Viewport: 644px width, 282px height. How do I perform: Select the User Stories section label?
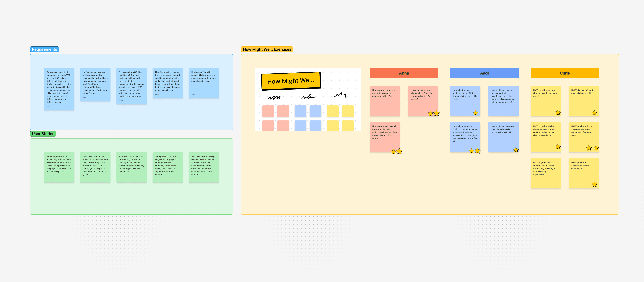click(x=43, y=134)
